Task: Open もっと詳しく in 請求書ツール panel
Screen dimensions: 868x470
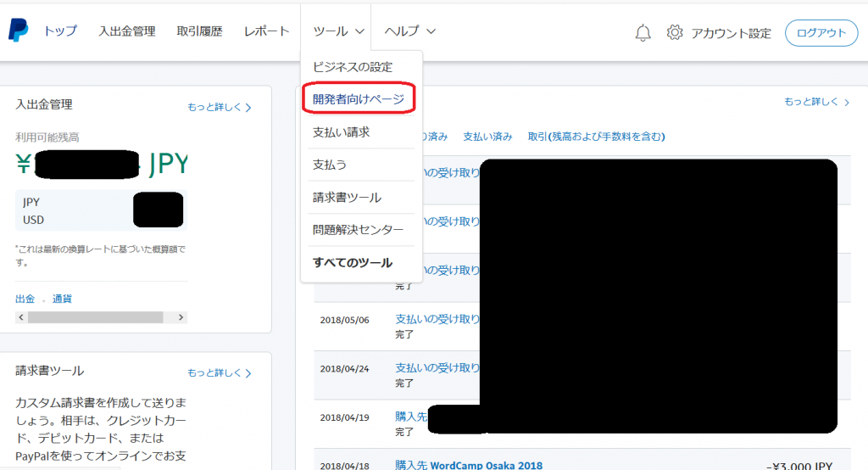Action: pyautogui.click(x=220, y=373)
